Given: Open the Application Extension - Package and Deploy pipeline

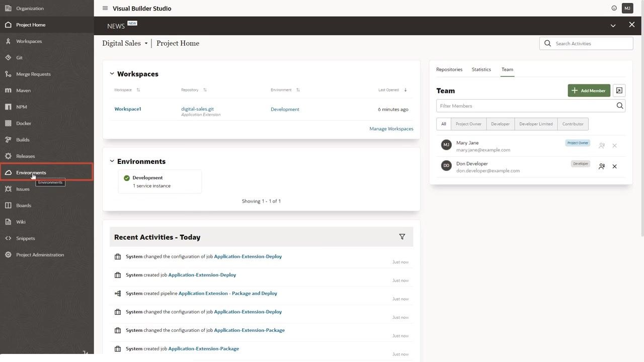Looking at the screenshot, I should point(228,294).
